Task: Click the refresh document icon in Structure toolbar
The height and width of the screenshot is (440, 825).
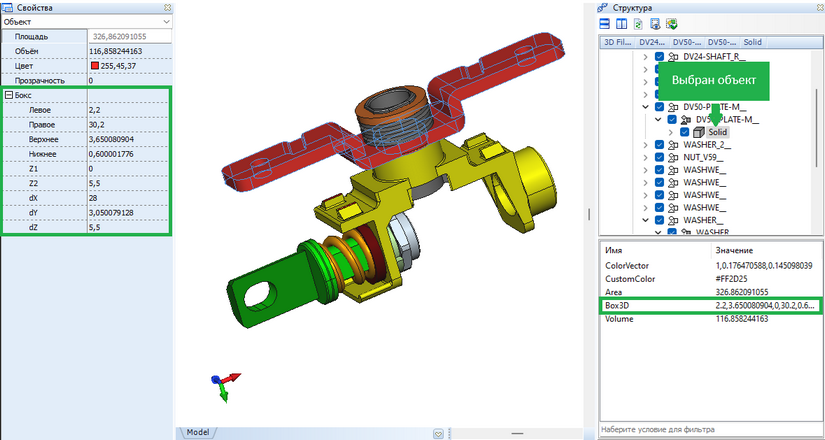Action: point(637,24)
